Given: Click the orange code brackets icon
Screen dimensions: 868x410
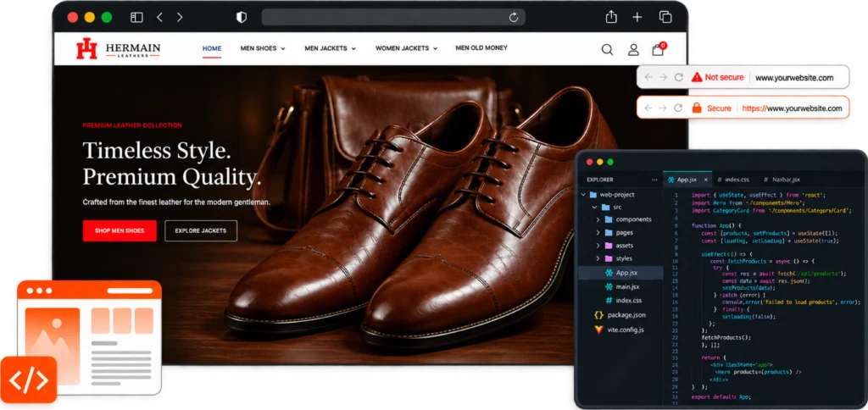Looking at the screenshot, I should pyautogui.click(x=28, y=380).
